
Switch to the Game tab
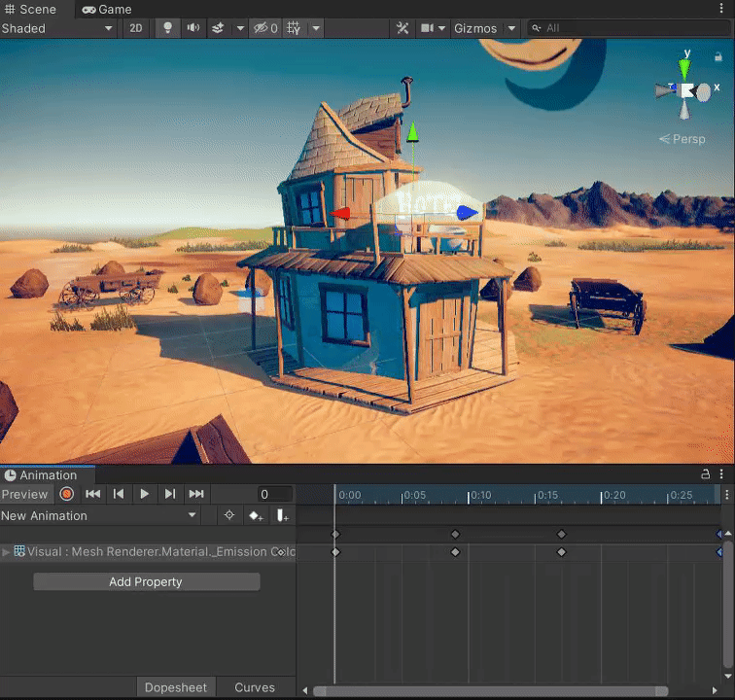click(x=106, y=9)
